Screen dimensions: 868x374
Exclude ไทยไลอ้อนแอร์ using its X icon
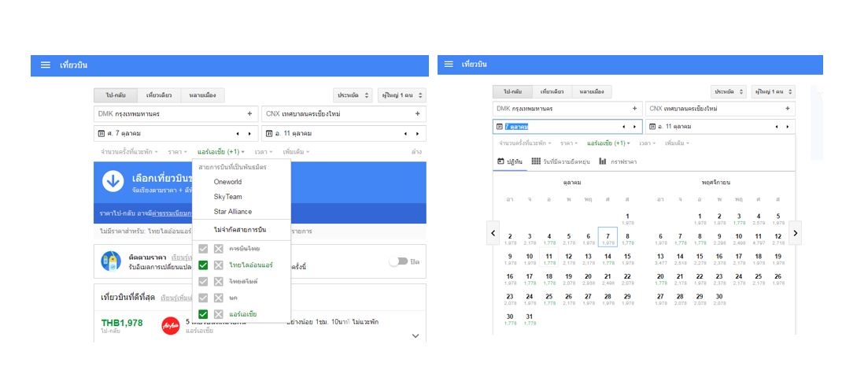[x=219, y=265]
